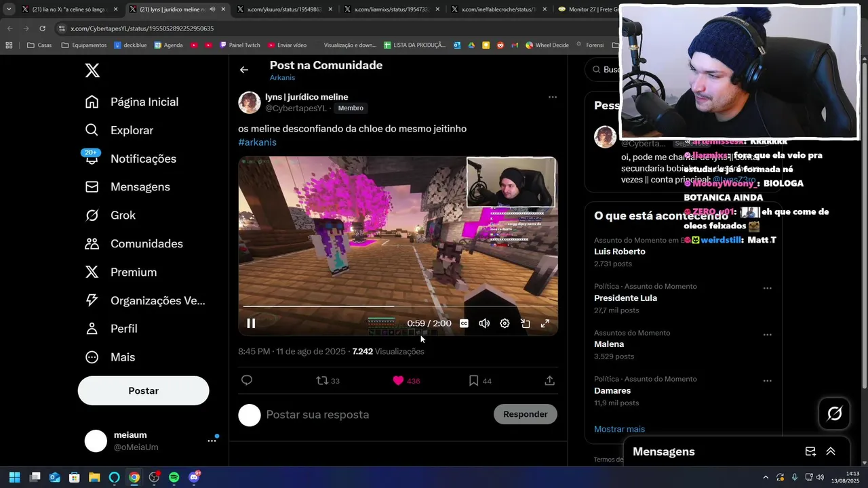
Task: Open Discord from the taskbar
Action: (x=195, y=477)
